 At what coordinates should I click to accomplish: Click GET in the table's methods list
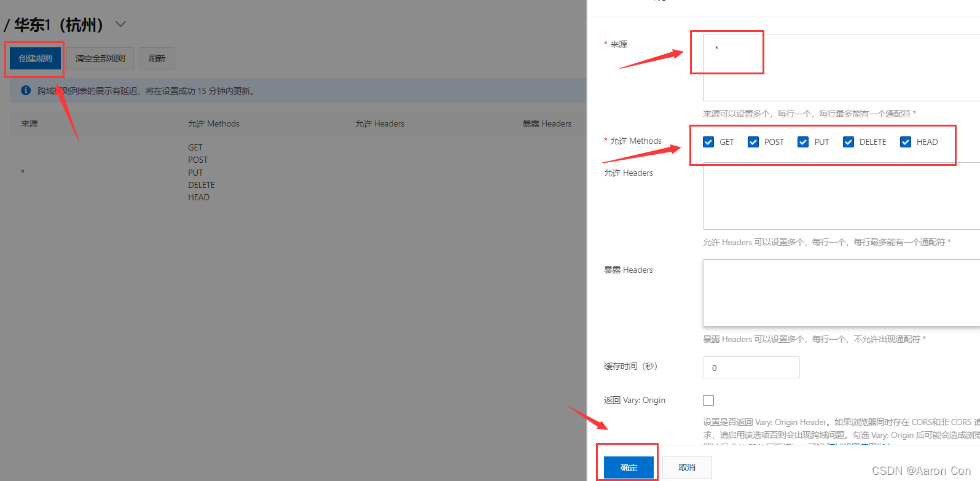(195, 147)
